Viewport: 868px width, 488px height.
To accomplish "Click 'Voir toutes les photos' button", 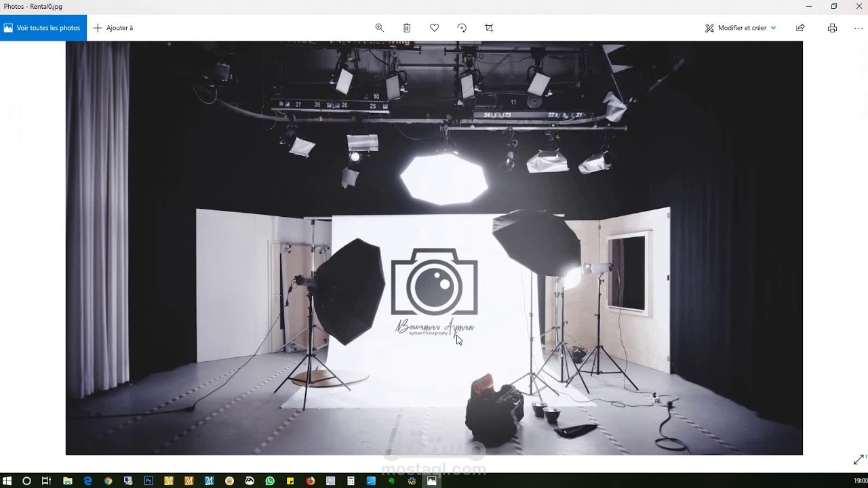I will [43, 28].
